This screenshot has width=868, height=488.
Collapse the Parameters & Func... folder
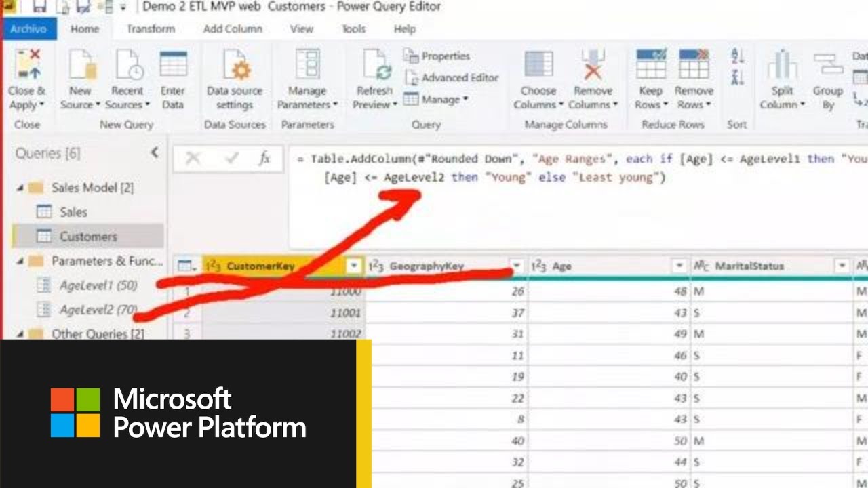[x=20, y=262]
